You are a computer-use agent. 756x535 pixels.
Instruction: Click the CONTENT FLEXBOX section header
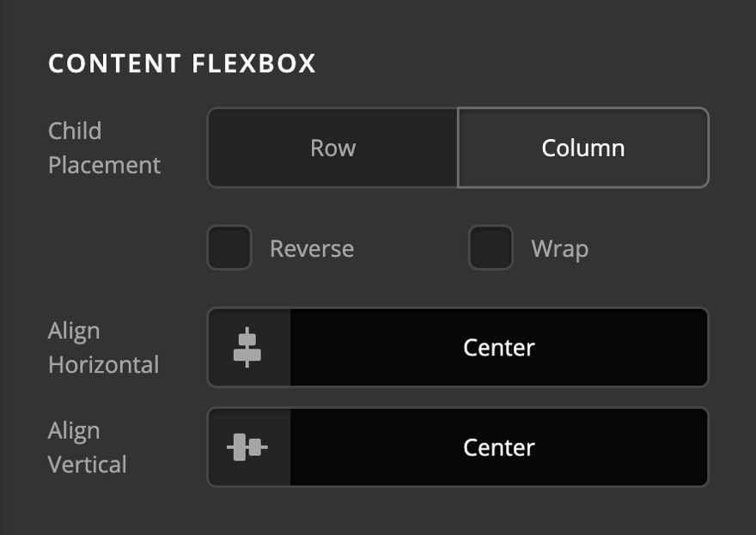pyautogui.click(x=183, y=63)
